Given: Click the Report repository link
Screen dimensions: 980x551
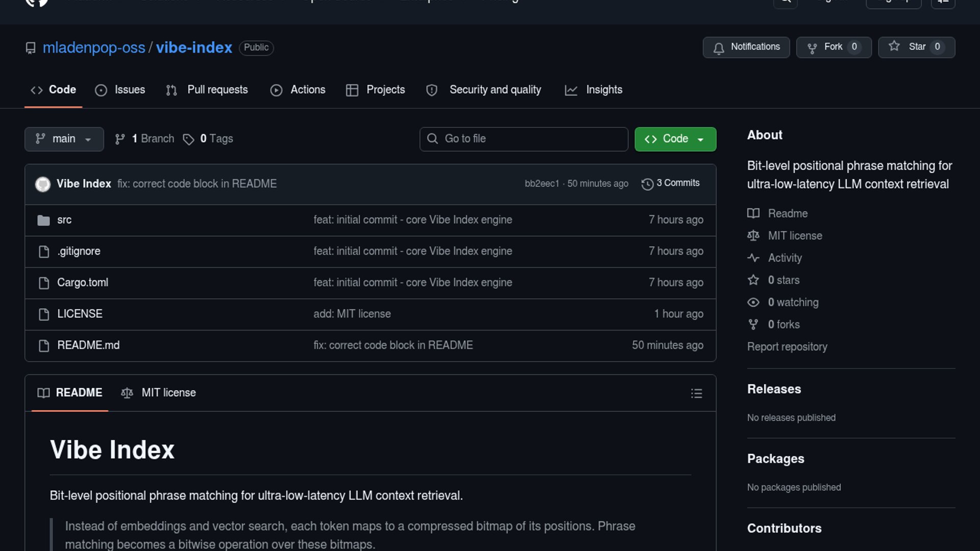Looking at the screenshot, I should click(x=787, y=347).
